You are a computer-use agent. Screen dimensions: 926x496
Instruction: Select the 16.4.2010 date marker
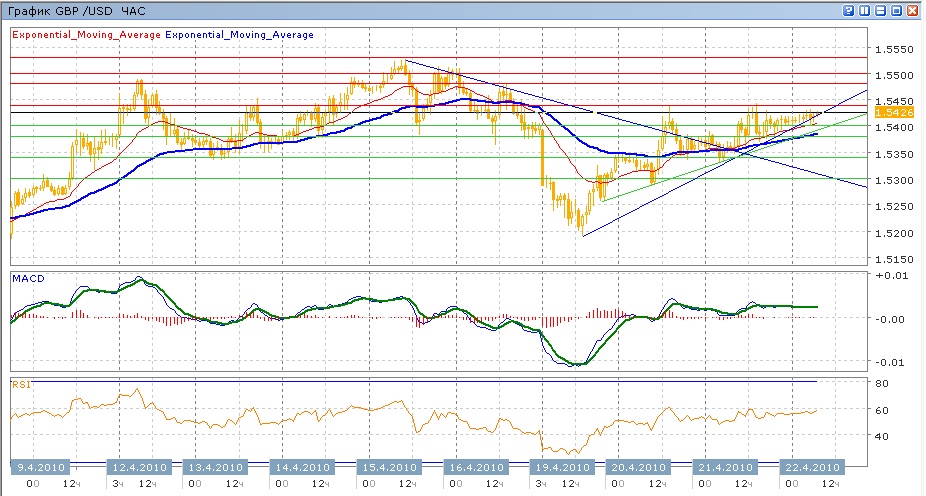tap(472, 467)
